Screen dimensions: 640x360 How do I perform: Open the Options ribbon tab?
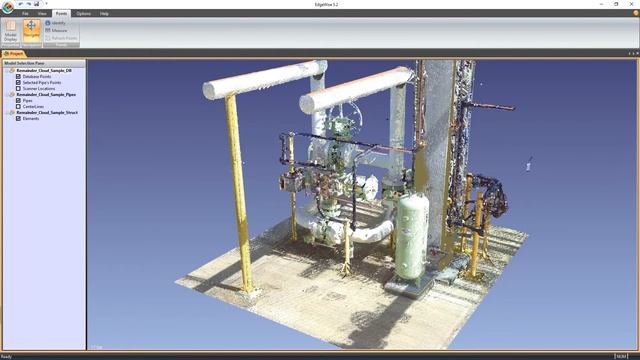83,13
